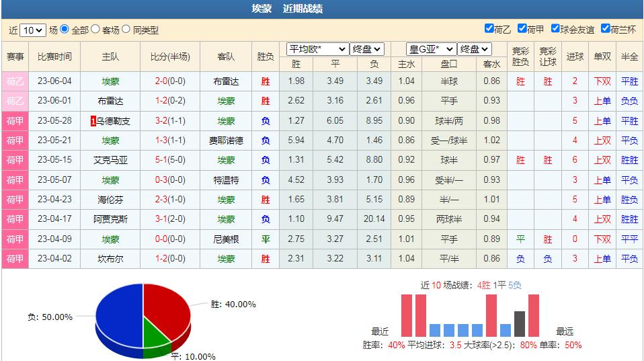Select the 全部 radio button
Image resolution: width=644 pixels, height=361 pixels.
click(x=65, y=29)
